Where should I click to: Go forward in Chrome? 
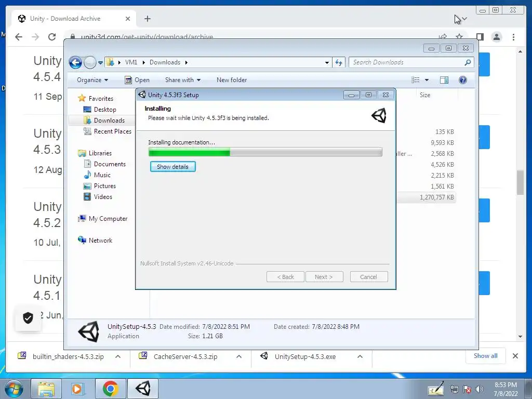coord(35,37)
